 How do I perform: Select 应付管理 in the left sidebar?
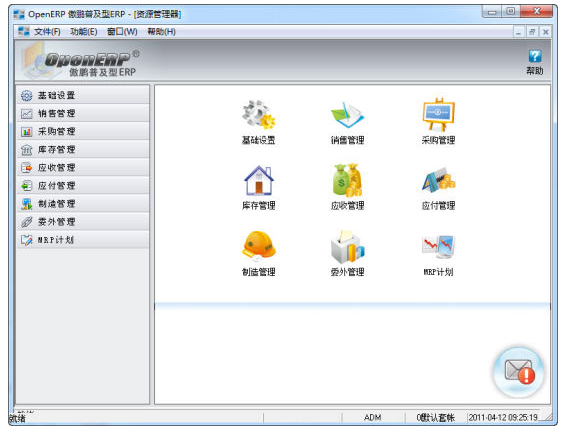pyautogui.click(x=83, y=186)
